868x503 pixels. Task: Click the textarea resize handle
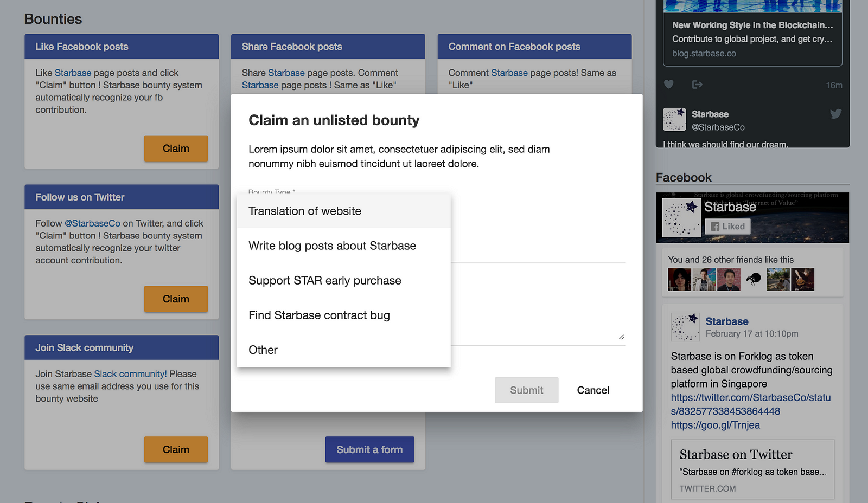(621, 337)
